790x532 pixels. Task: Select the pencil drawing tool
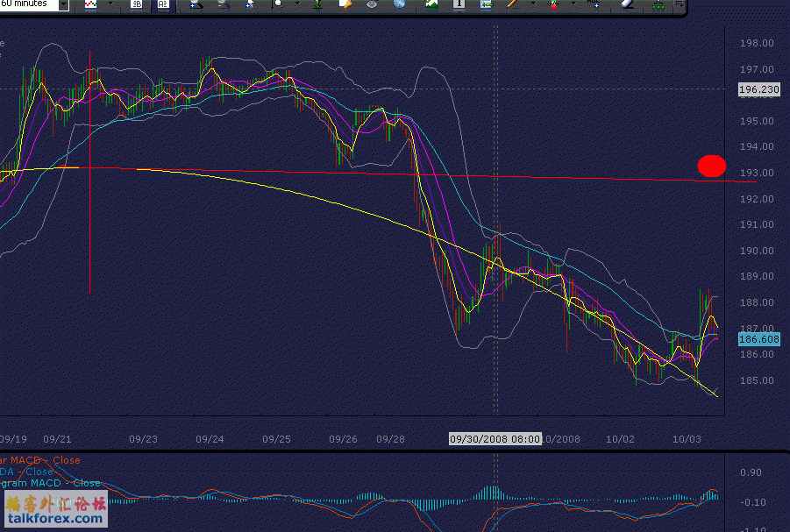[513, 4]
